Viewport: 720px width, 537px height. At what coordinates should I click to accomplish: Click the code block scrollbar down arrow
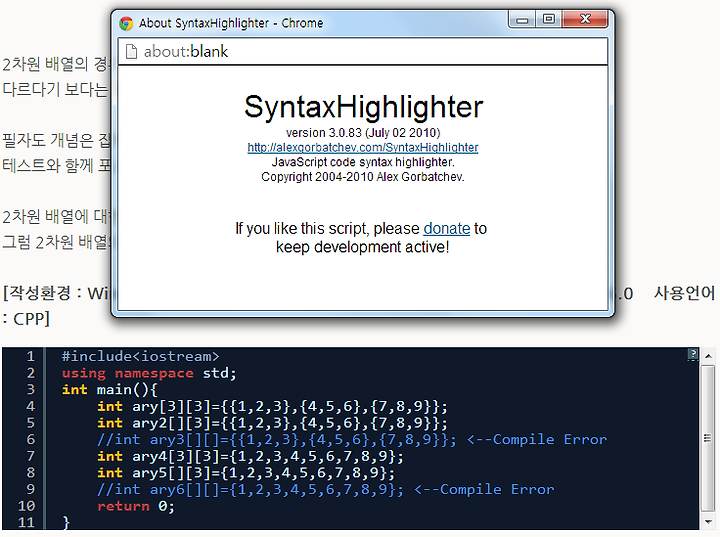(708, 522)
